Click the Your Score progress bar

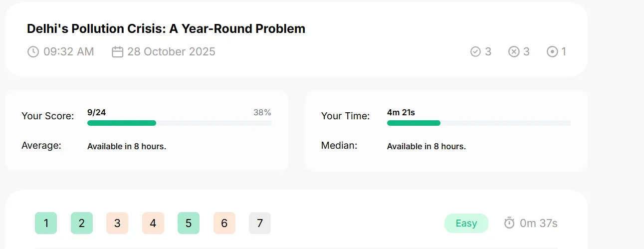click(x=180, y=123)
